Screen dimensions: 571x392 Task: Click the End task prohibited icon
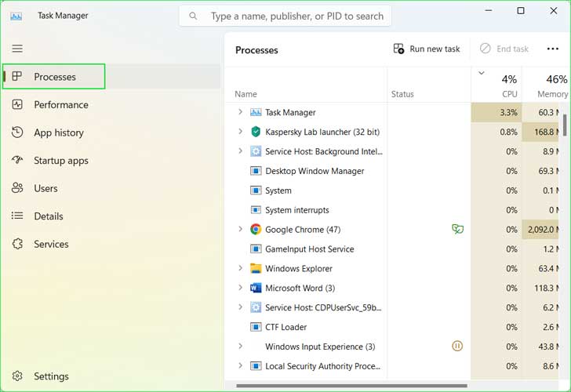pyautogui.click(x=485, y=49)
